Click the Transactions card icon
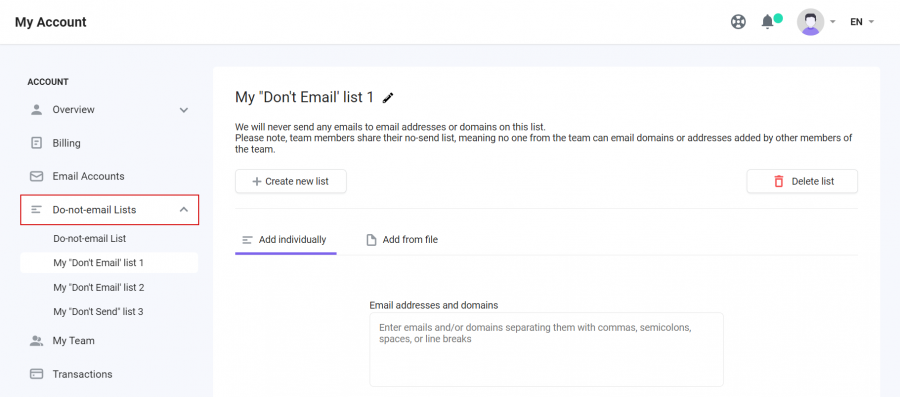This screenshot has height=397, width=900. point(36,374)
